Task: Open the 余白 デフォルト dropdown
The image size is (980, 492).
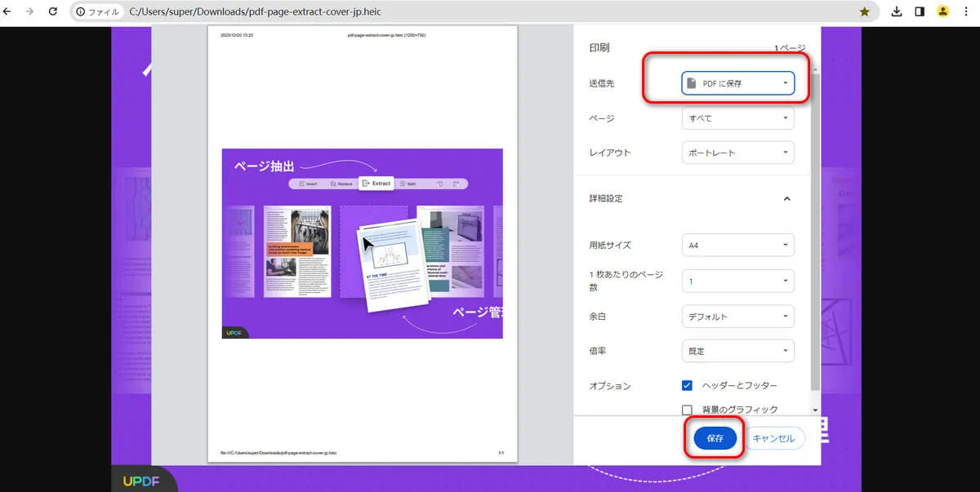Action: click(737, 317)
